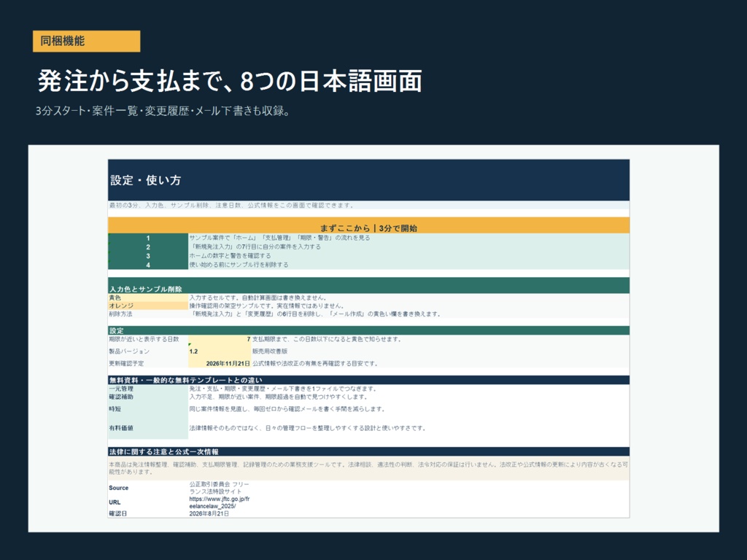The width and height of the screenshot is (747, 560).
Task: Select step number 3 cell
Action: (x=148, y=256)
